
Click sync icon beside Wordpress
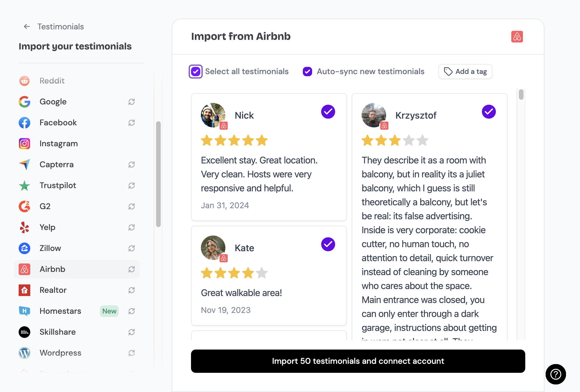tap(132, 353)
